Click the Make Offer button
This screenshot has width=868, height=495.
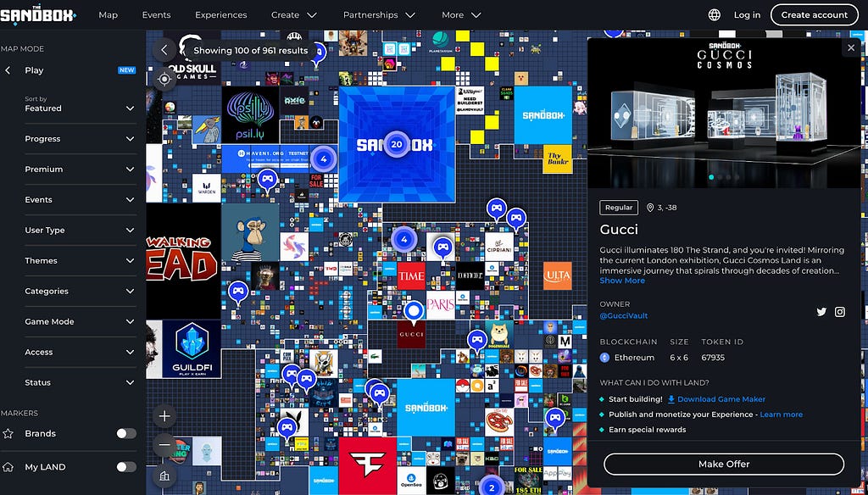pos(724,464)
